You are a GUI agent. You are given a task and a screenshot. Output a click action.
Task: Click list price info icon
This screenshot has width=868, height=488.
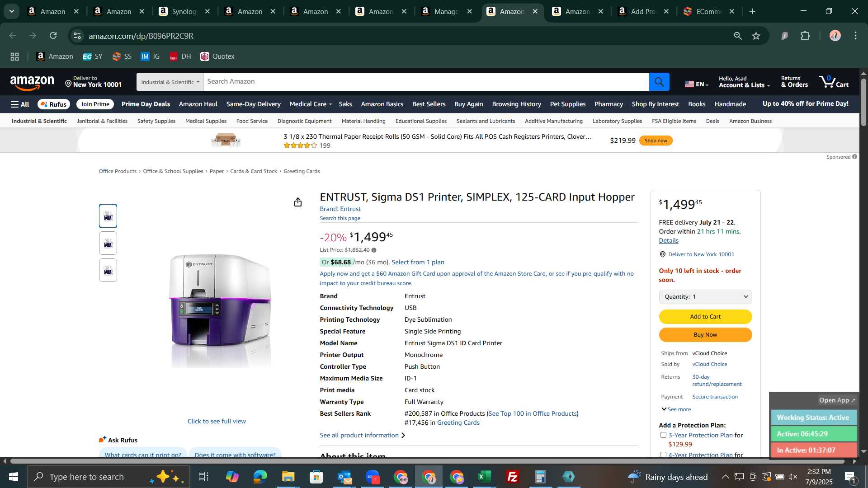(x=374, y=250)
